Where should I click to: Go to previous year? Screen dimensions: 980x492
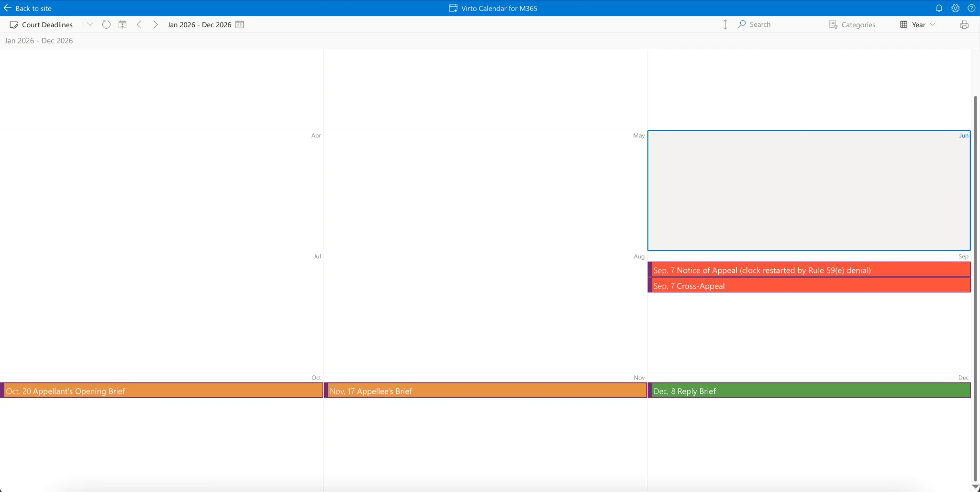click(x=139, y=24)
